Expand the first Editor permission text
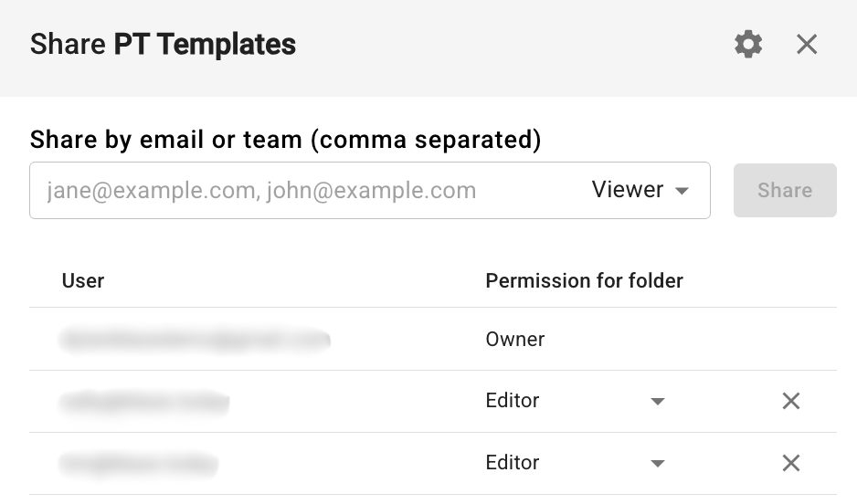 click(513, 401)
